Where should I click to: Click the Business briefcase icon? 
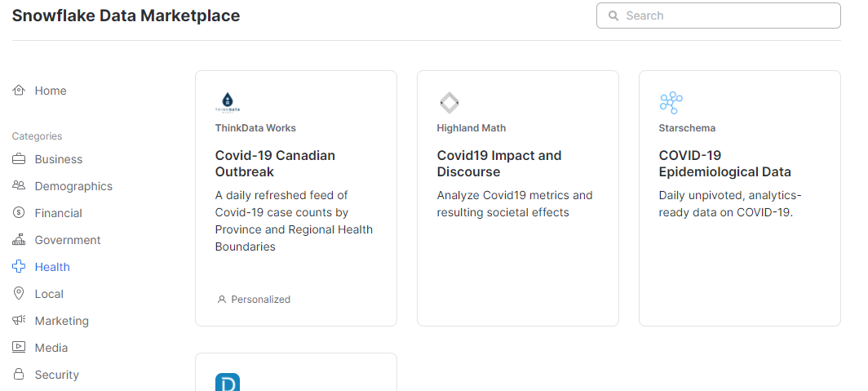19,159
